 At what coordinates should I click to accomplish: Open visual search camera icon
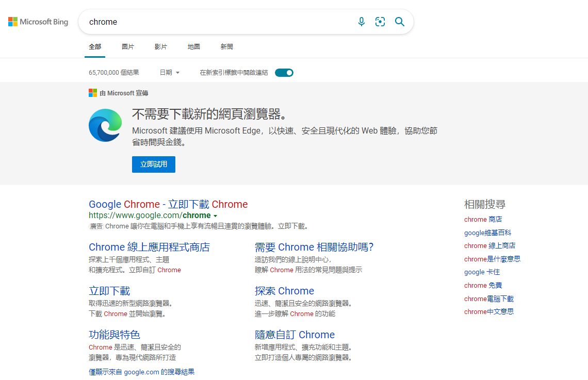click(380, 22)
